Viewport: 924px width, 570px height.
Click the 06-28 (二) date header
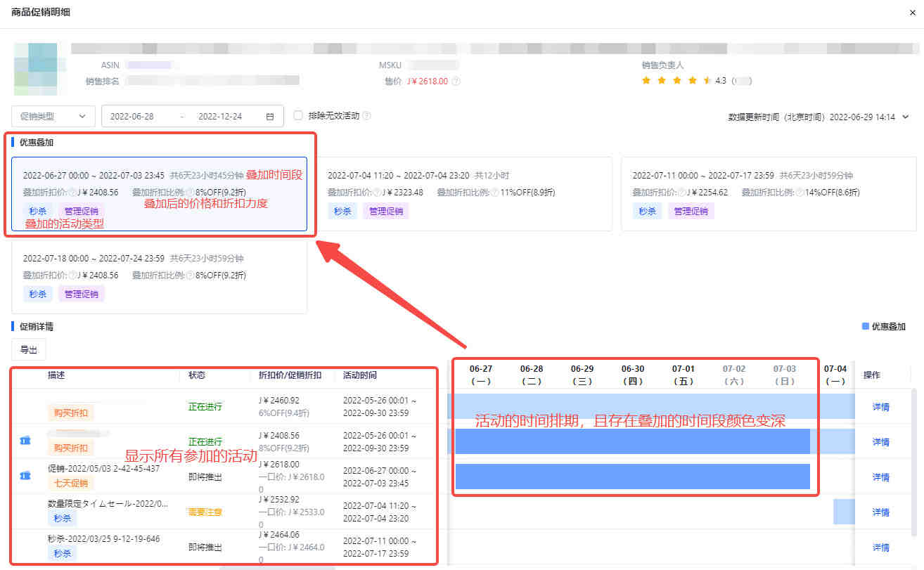(532, 375)
